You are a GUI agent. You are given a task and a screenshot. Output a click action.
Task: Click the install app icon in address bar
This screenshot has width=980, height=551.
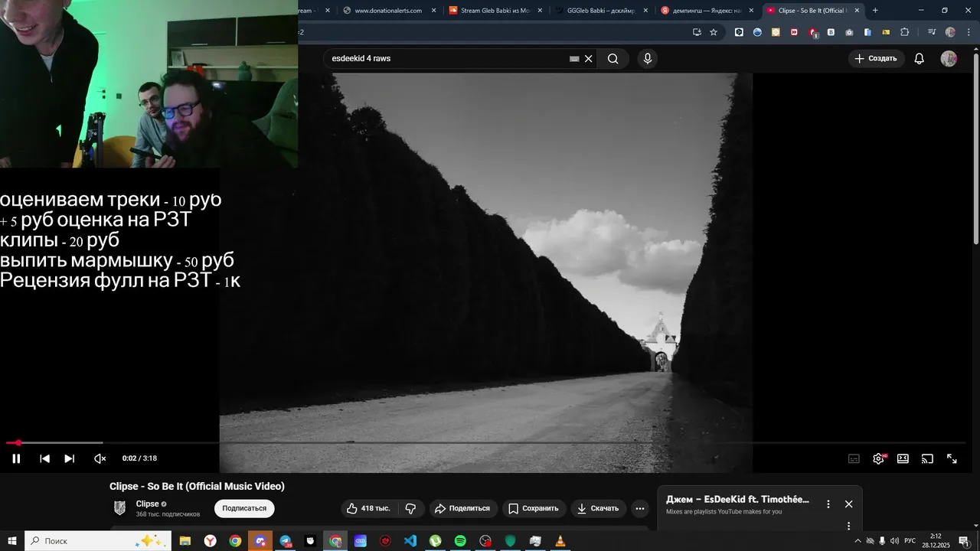(x=697, y=32)
